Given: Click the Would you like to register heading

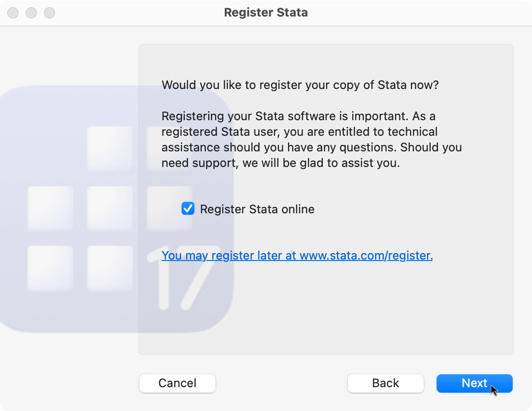Looking at the screenshot, I should 300,85.
